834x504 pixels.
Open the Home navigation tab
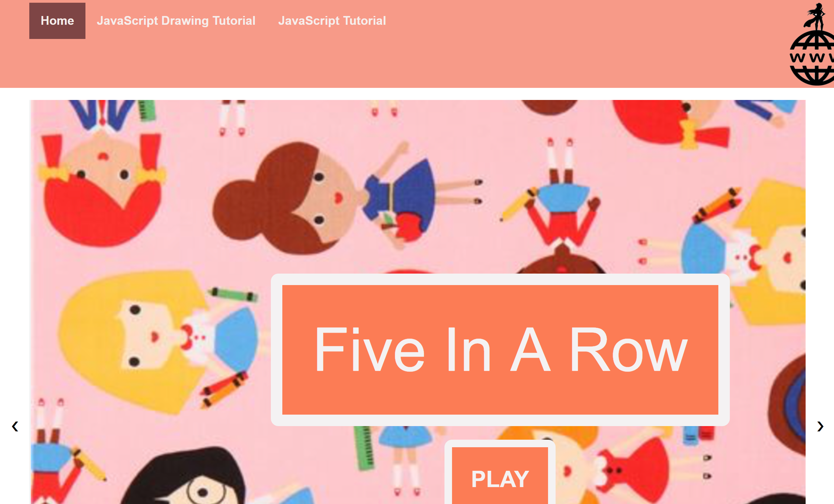[x=57, y=21]
